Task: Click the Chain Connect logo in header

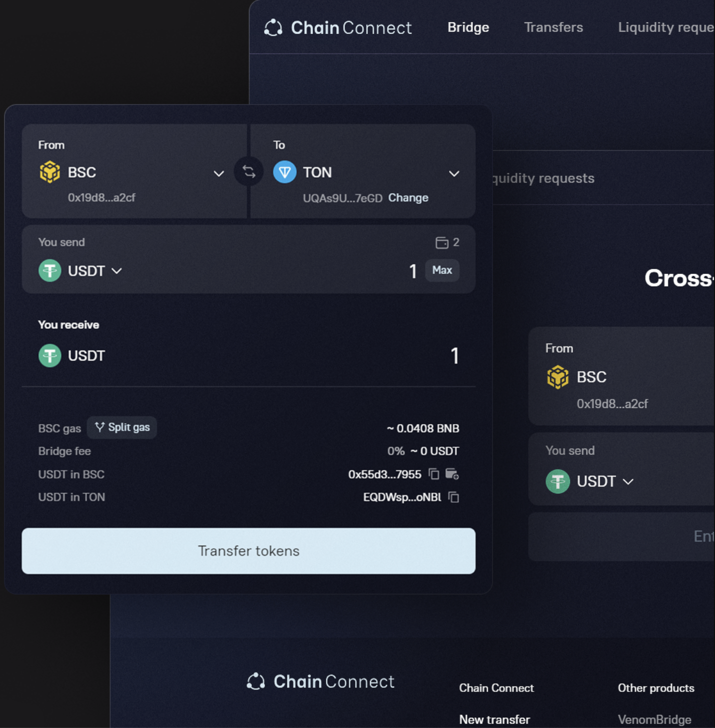Action: coord(338,27)
